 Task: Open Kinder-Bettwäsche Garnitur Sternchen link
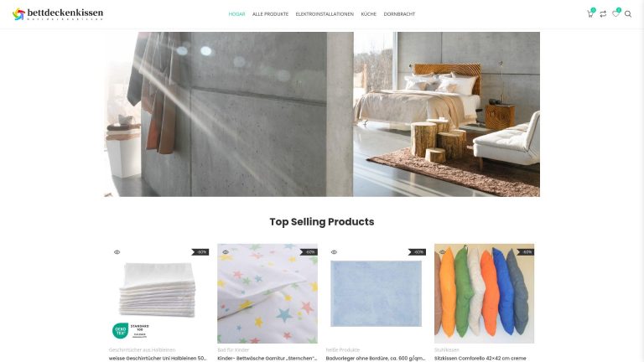point(267,359)
